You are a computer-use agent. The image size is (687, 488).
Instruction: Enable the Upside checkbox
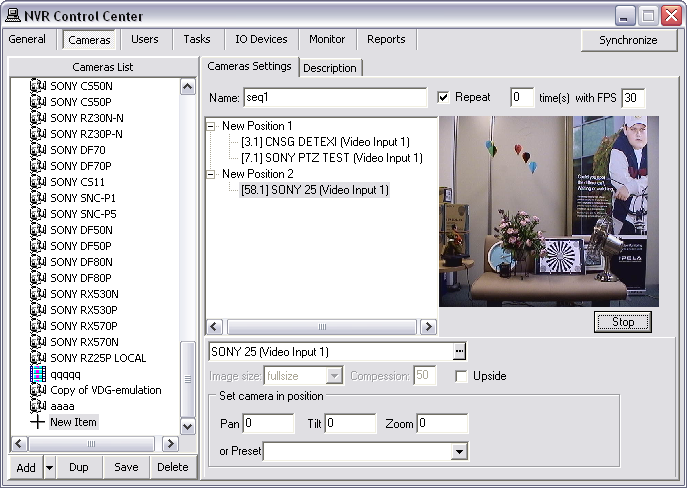tap(461, 376)
